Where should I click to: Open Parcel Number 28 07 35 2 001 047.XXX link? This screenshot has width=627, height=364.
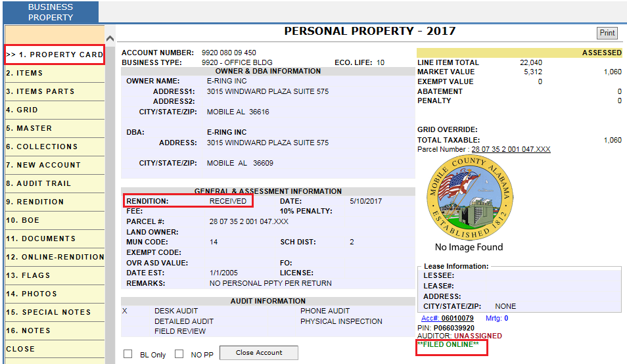tap(511, 149)
